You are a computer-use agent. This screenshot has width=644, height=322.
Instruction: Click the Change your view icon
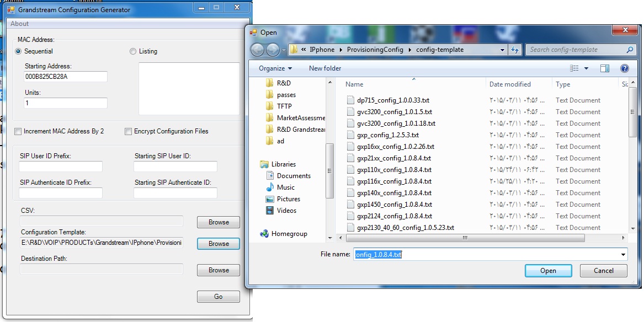(x=574, y=68)
